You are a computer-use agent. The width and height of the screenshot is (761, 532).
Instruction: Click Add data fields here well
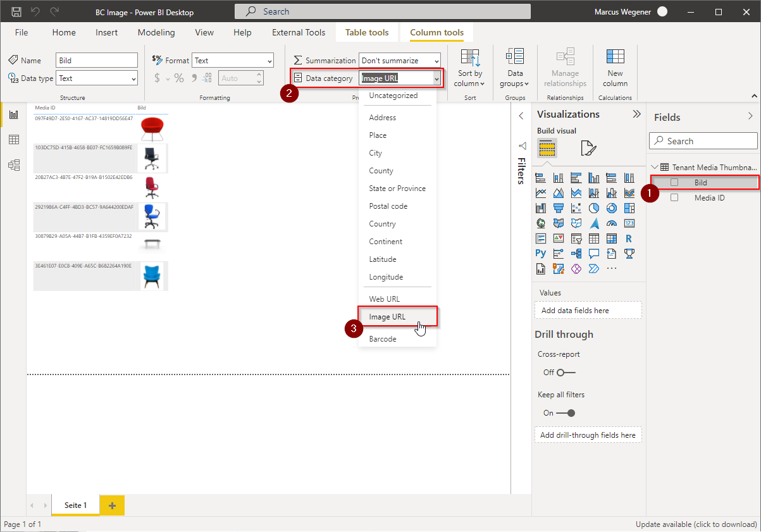(588, 311)
